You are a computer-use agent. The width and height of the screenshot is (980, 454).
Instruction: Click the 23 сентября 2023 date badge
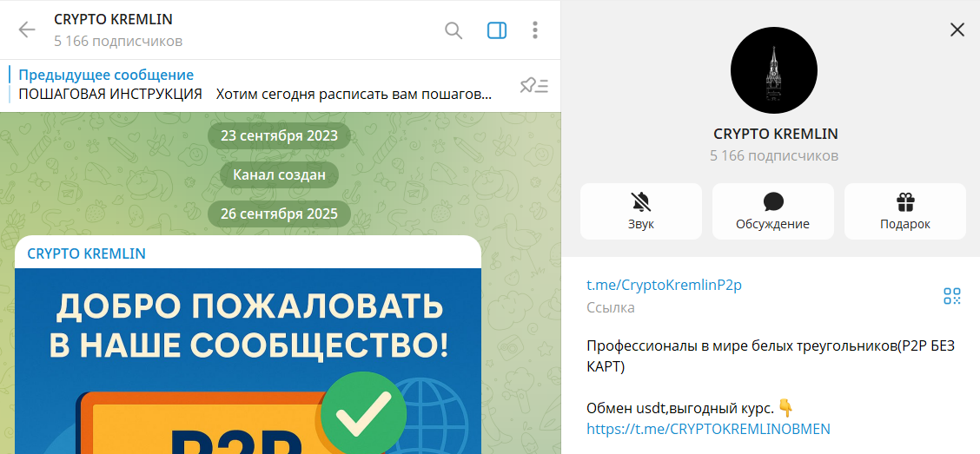click(x=280, y=135)
